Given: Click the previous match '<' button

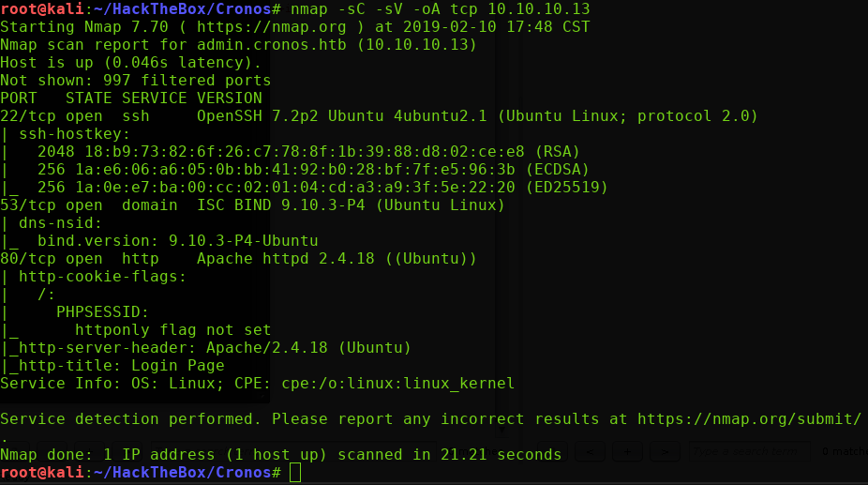Looking at the screenshot, I should point(588,452).
